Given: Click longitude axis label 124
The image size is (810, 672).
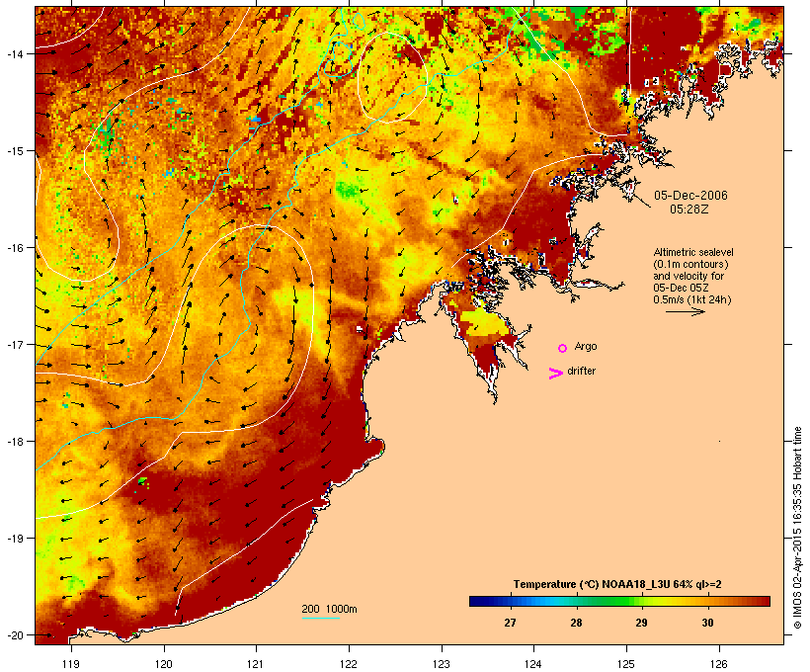Looking at the screenshot, I should click(533, 664).
